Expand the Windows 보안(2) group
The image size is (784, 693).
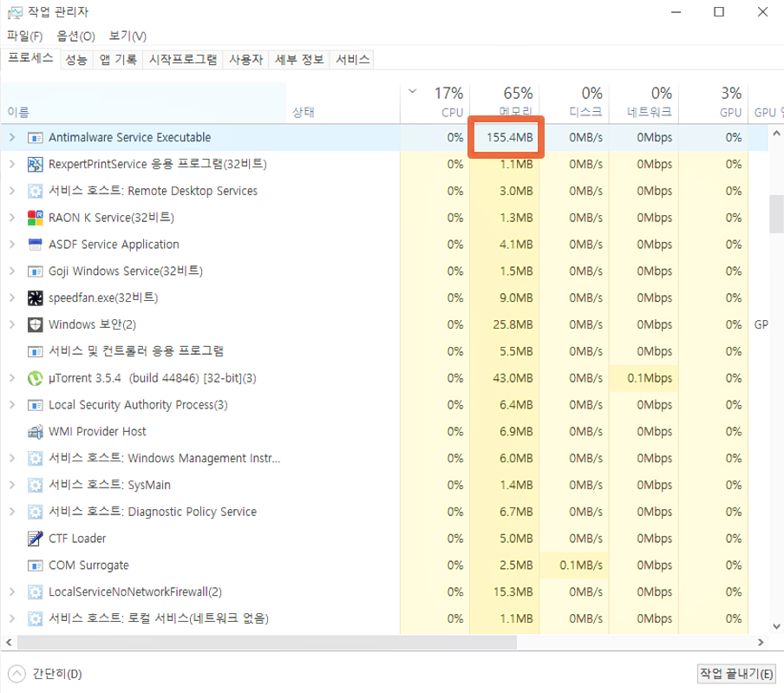12,324
